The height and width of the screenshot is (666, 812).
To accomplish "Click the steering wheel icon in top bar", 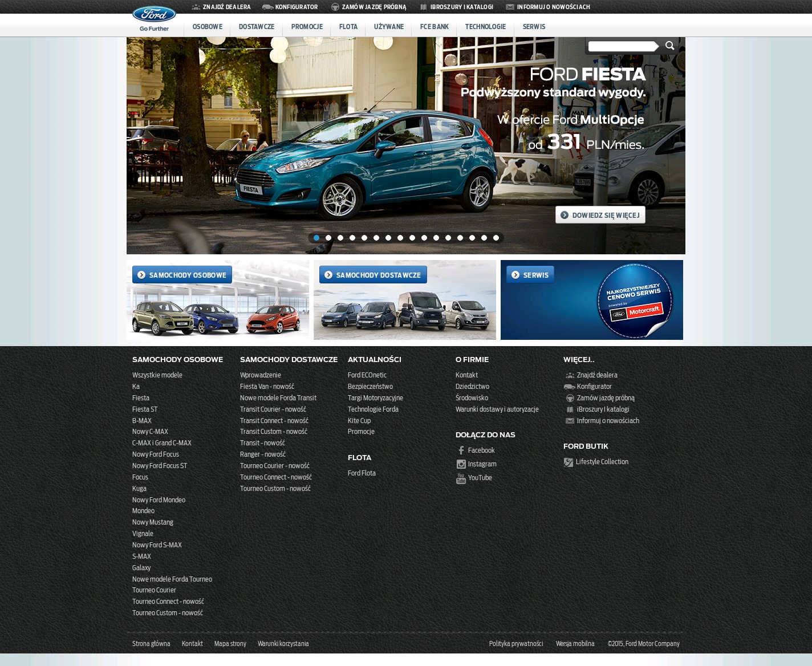I will (335, 7).
